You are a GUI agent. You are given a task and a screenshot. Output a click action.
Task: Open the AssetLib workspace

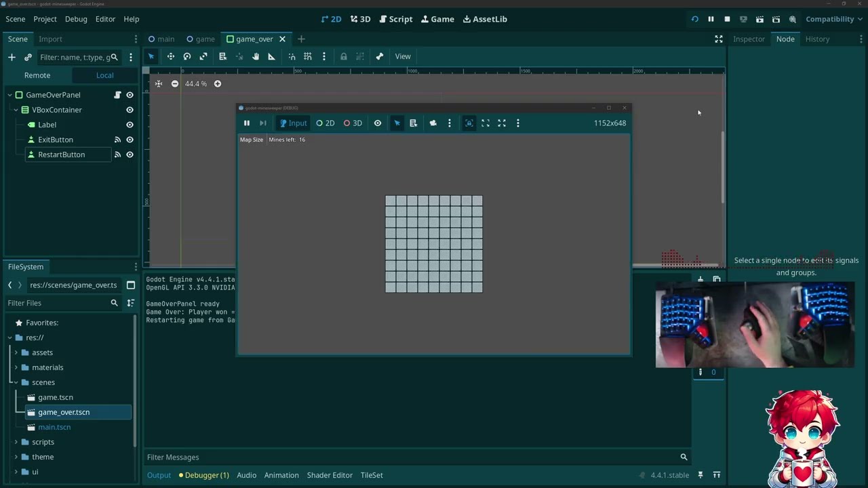pyautogui.click(x=485, y=19)
